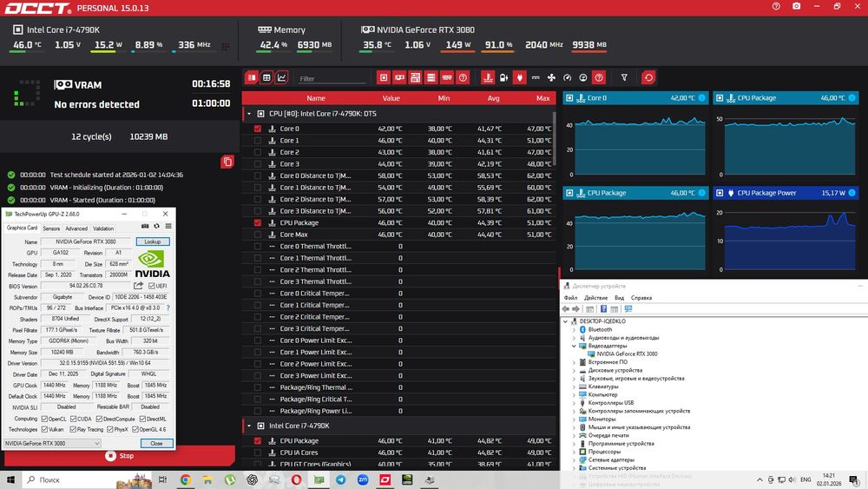This screenshot has height=489, width=868.
Task: Toggle the current sensor type filter
Action: click(x=536, y=78)
